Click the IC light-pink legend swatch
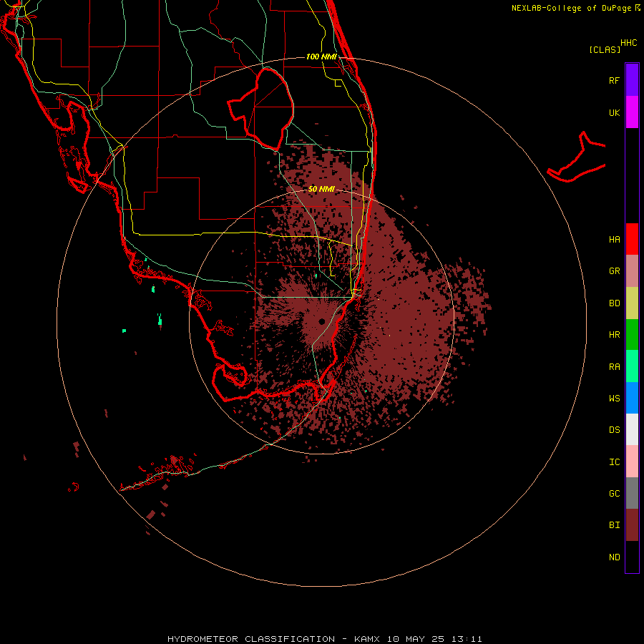This screenshot has height=644, width=644. coord(632,462)
